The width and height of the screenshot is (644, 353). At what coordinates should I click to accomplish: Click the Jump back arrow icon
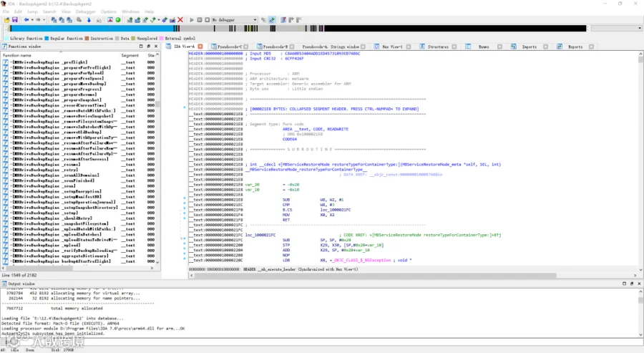[x=26, y=20]
